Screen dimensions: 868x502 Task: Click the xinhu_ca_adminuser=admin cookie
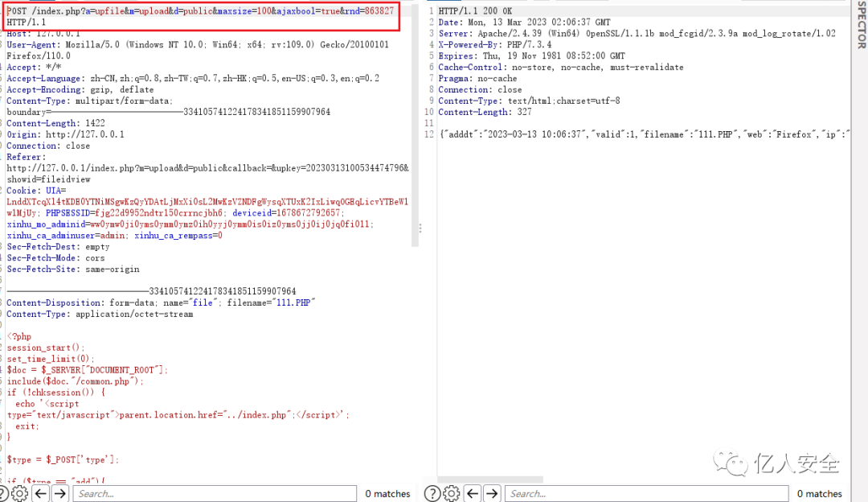(x=66, y=236)
